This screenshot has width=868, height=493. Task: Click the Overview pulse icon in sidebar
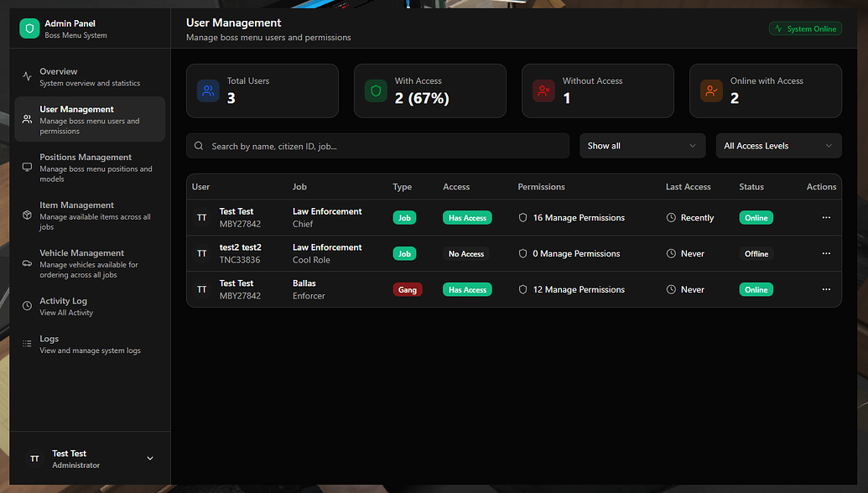click(x=27, y=76)
